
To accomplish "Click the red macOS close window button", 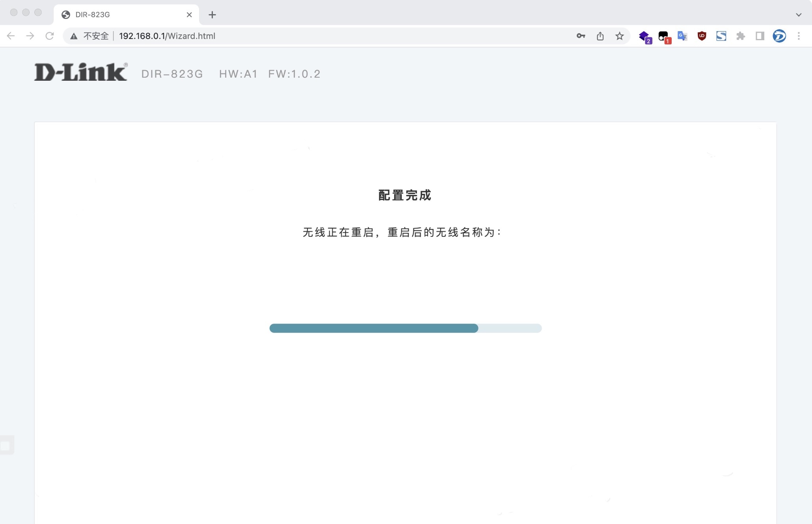I will pyautogui.click(x=14, y=12).
